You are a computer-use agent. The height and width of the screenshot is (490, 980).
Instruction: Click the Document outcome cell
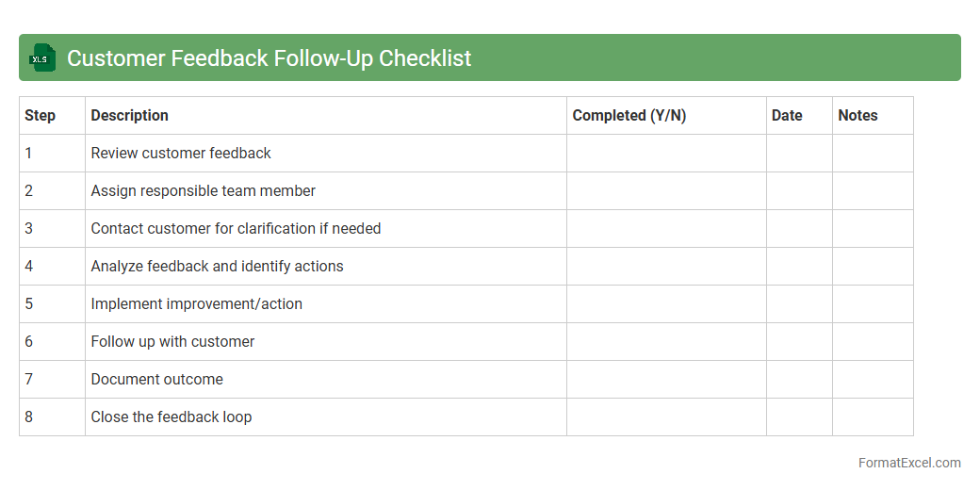click(x=157, y=380)
